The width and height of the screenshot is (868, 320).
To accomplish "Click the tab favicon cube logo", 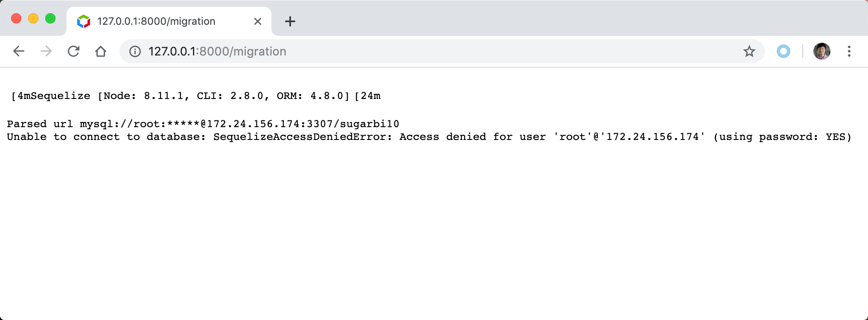I will (84, 21).
